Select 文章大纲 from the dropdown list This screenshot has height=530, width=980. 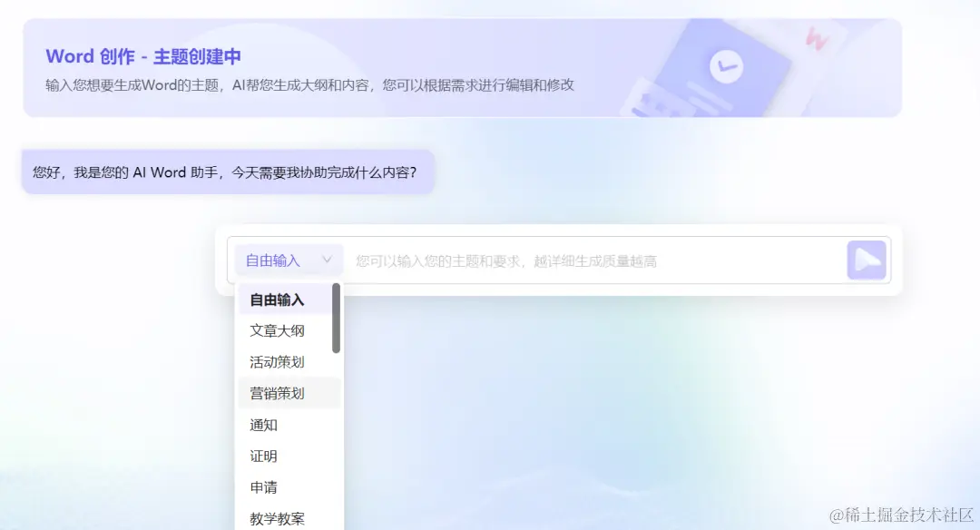pyautogui.click(x=278, y=330)
